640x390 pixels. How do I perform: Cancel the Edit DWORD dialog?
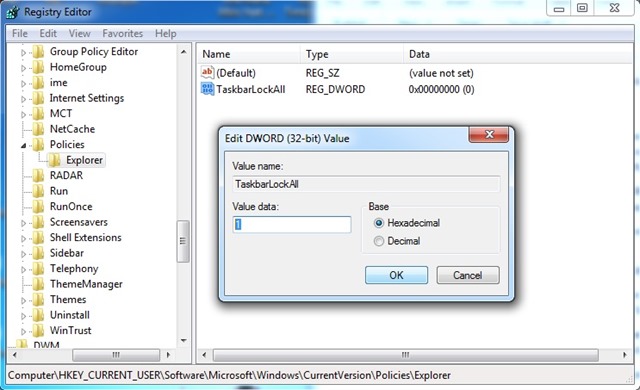[468, 275]
